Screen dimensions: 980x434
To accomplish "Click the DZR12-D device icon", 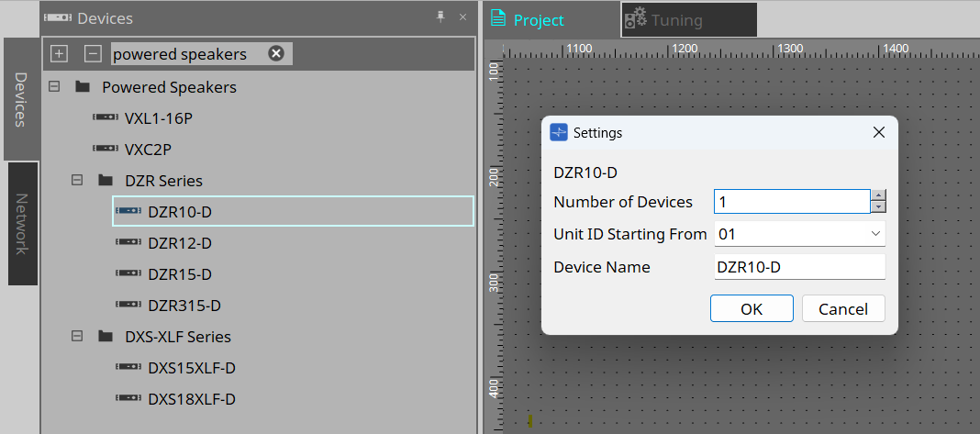I will click(x=128, y=242).
